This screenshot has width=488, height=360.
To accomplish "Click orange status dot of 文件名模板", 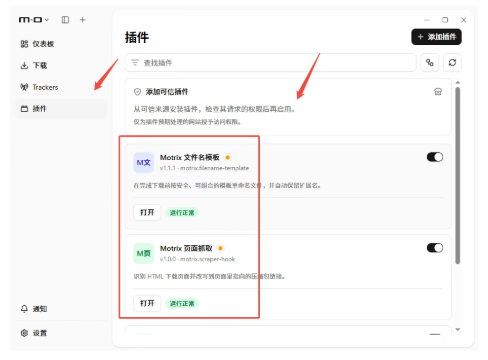I will [228, 157].
